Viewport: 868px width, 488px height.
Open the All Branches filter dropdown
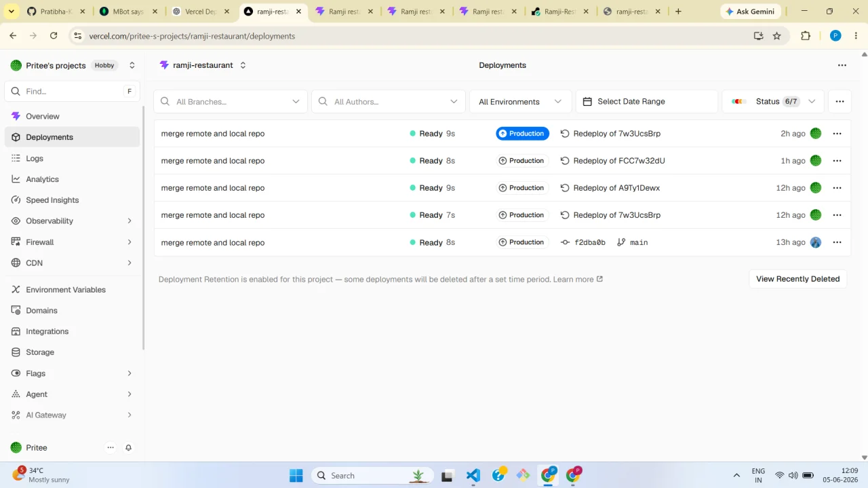pos(231,102)
